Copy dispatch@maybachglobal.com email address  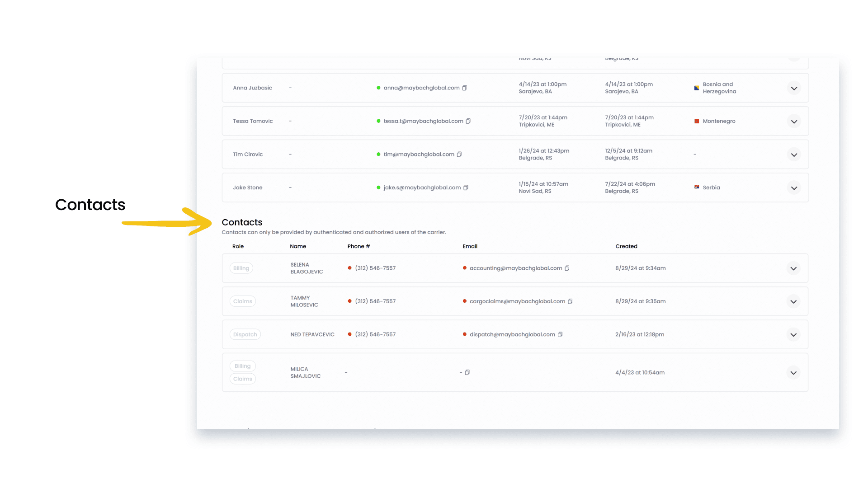[x=560, y=335]
